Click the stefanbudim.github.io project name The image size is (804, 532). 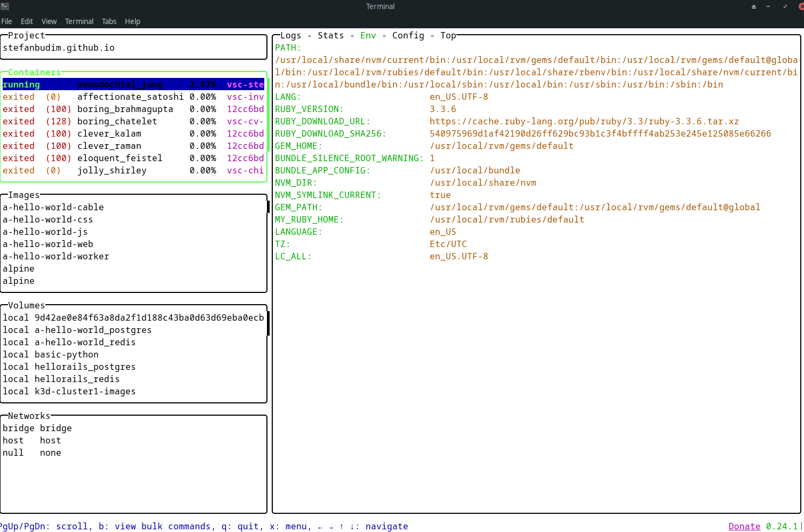(x=59, y=48)
